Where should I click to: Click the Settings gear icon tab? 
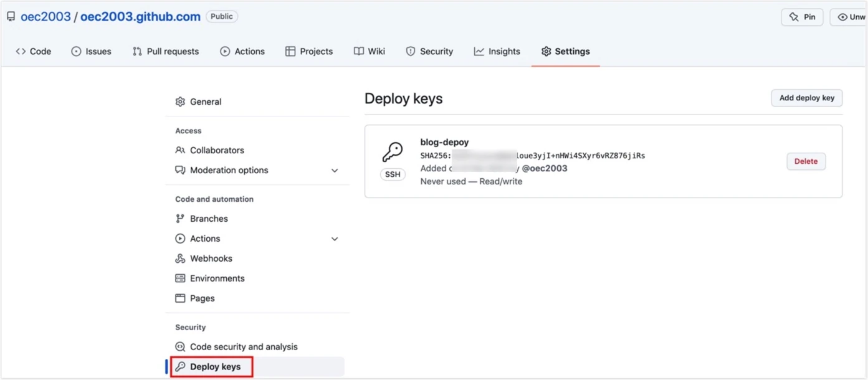coord(546,52)
